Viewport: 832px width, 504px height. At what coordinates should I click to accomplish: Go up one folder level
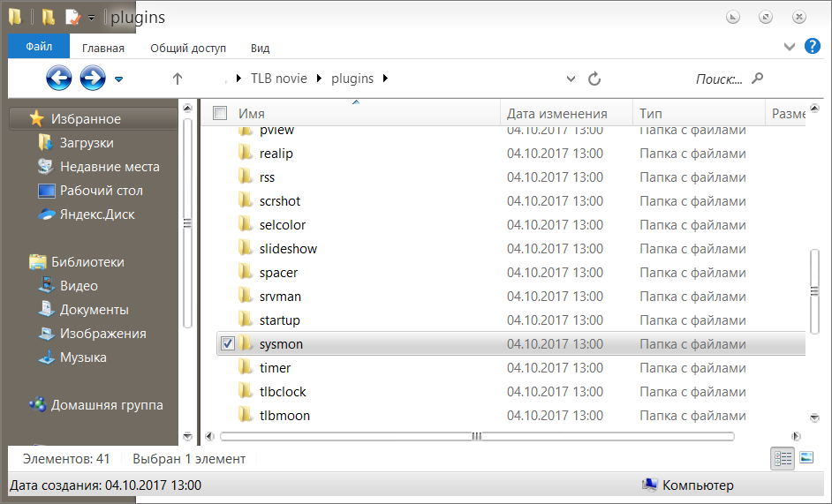177,79
